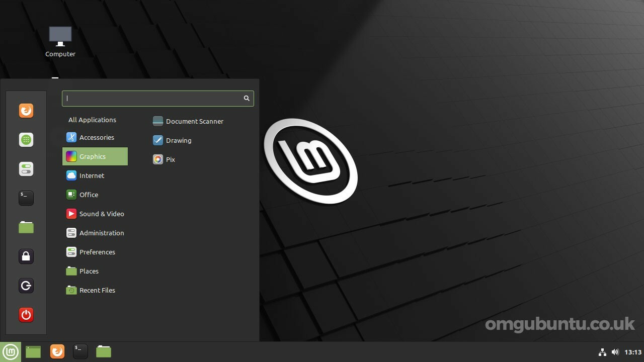Open the Software Manager icon
Screen dimensions: 644x362
[x=26, y=139]
